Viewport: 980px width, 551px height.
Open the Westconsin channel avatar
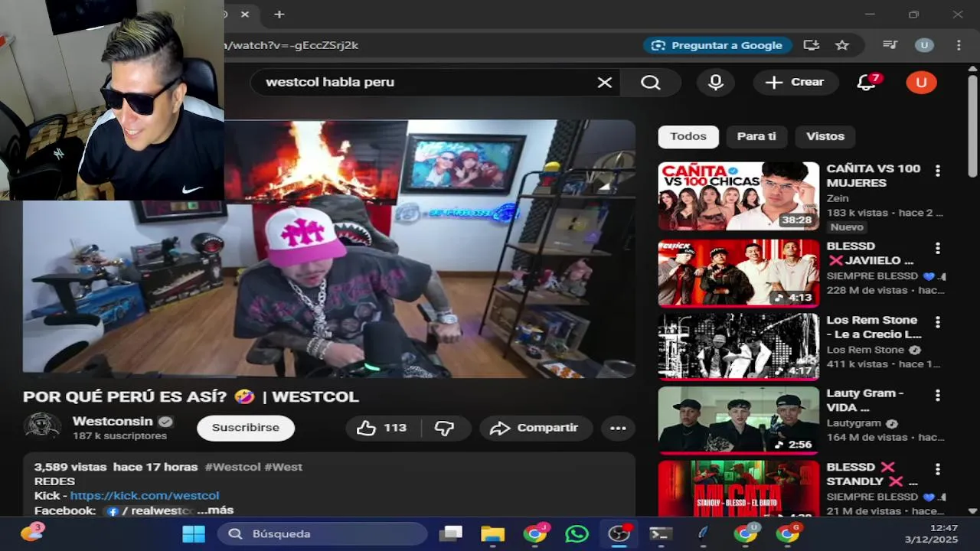coord(42,427)
